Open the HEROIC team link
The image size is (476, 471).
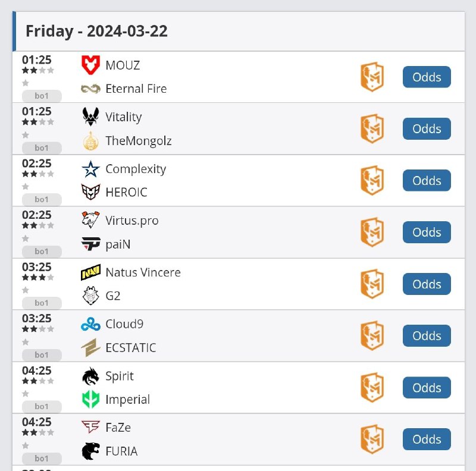126,193
